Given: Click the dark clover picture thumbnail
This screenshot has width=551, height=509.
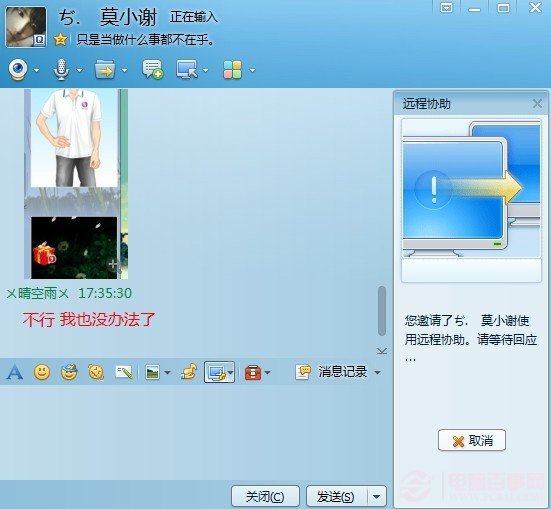Looking at the screenshot, I should (x=74, y=248).
